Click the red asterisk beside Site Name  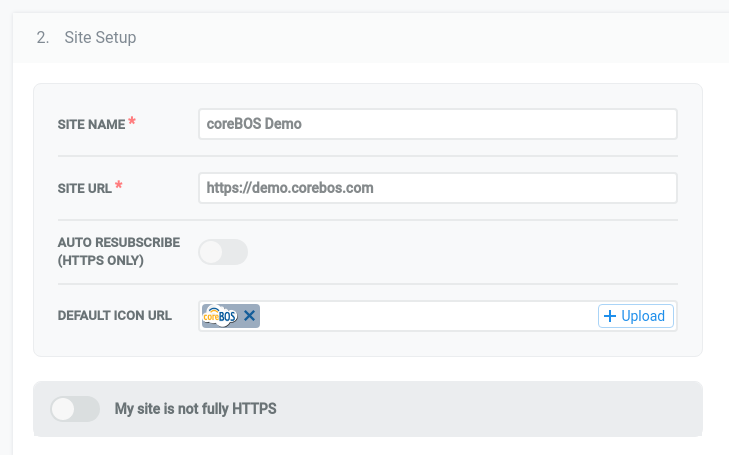pyautogui.click(x=133, y=123)
